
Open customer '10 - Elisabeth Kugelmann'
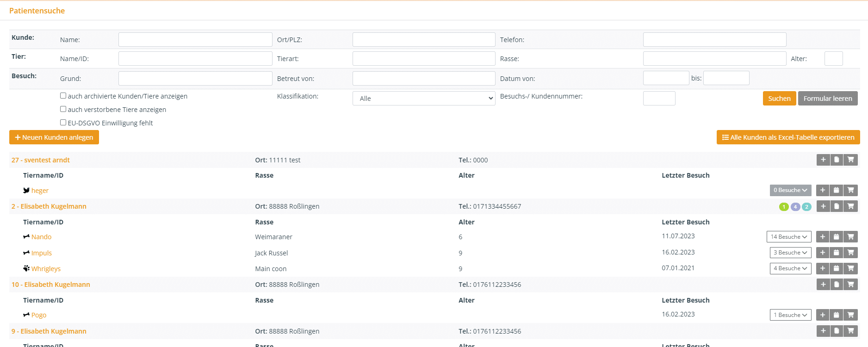point(51,285)
